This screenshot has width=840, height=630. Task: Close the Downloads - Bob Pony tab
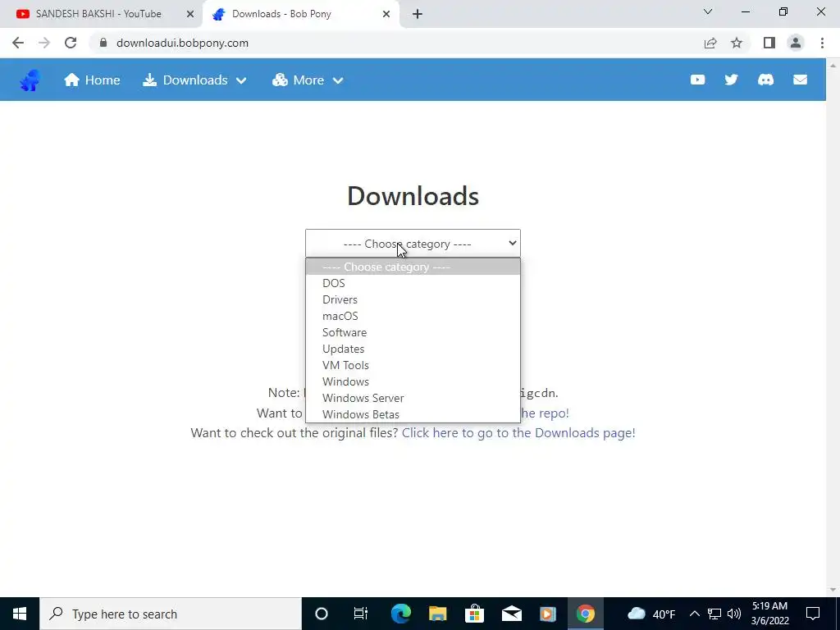[386, 14]
